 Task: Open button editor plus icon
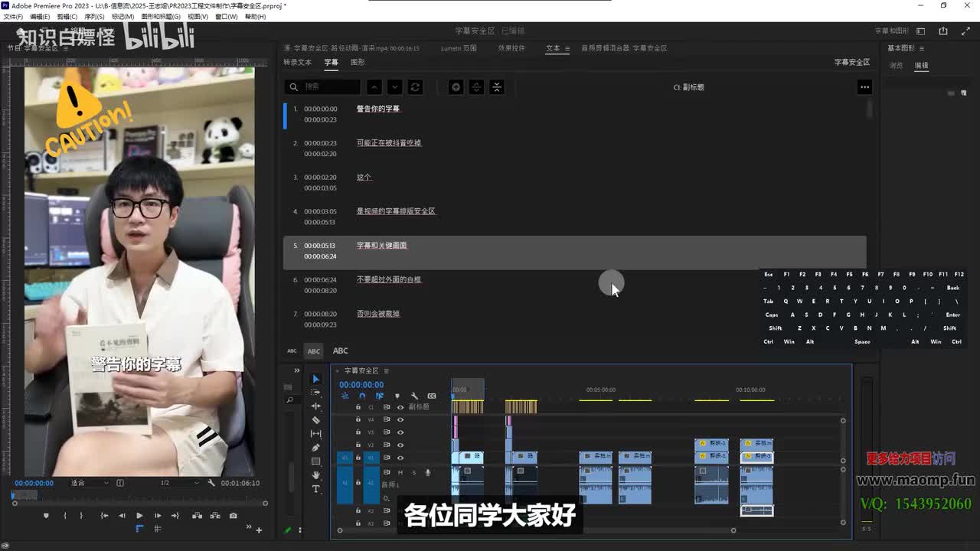[x=259, y=530]
